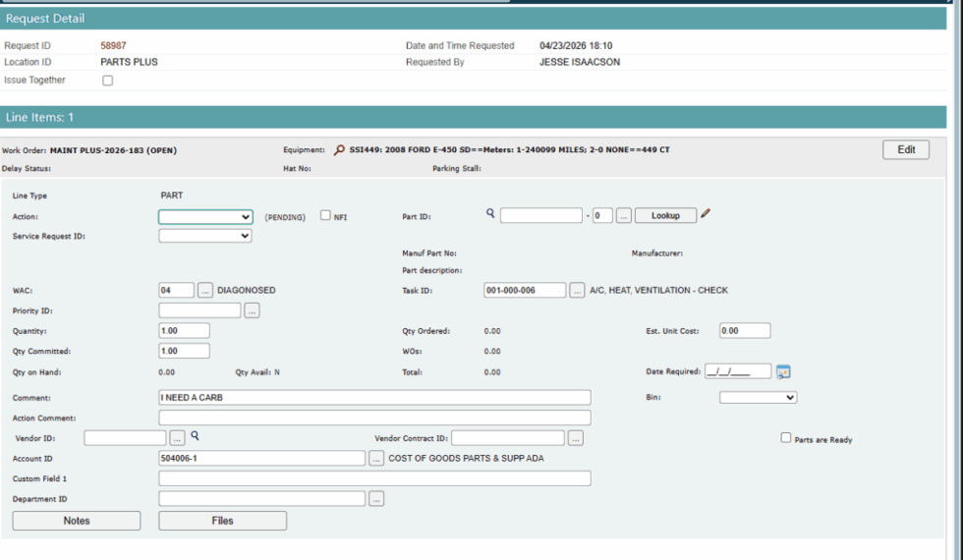963x560 pixels.
Task: Click the pencil edit icon beside Lookup
Action: coord(706,214)
